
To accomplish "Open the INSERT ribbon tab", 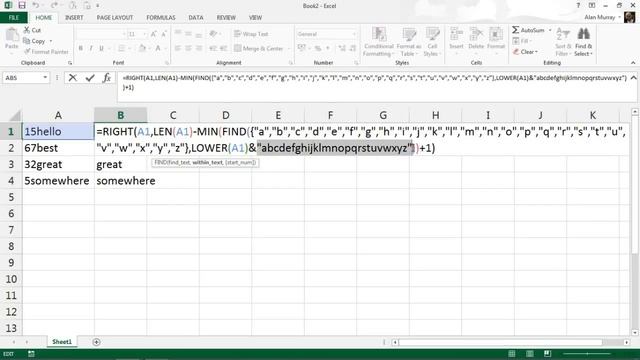I will point(74,18).
